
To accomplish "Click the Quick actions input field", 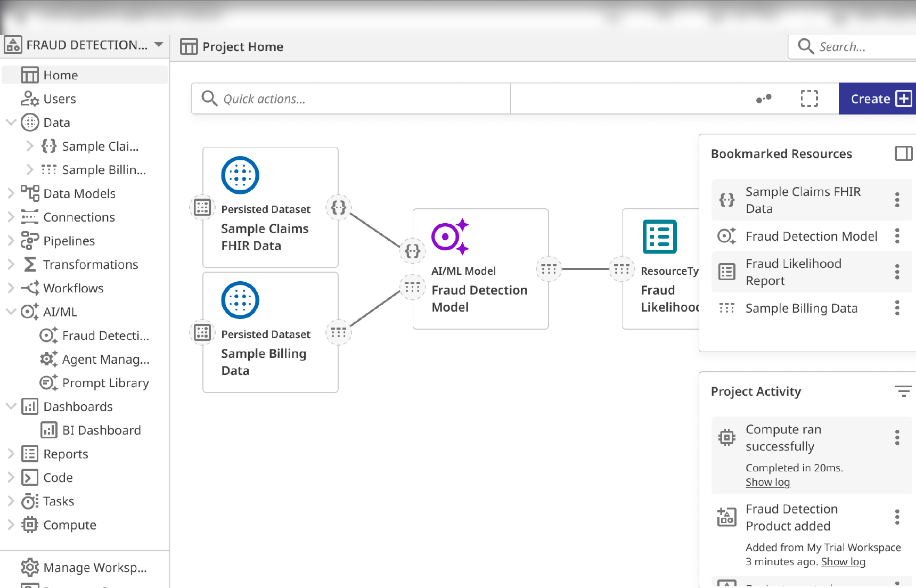I will (351, 99).
